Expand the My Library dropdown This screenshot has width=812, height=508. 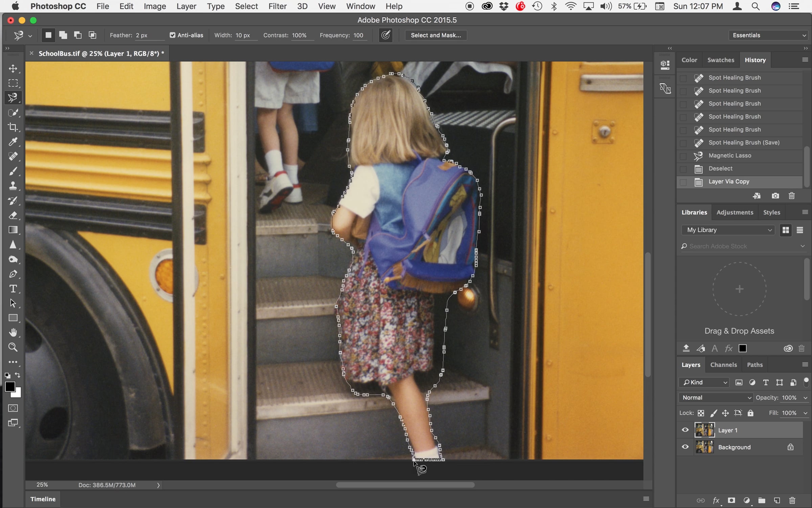click(728, 230)
